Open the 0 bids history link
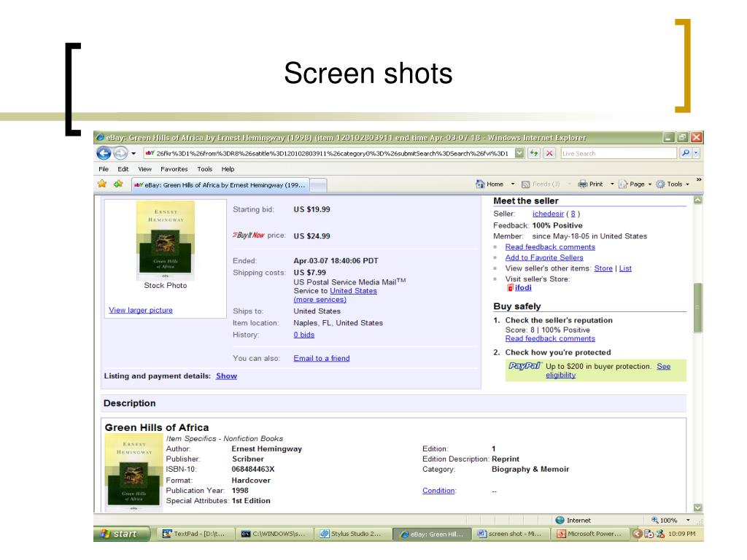This screenshot has width=747, height=560. click(x=304, y=335)
